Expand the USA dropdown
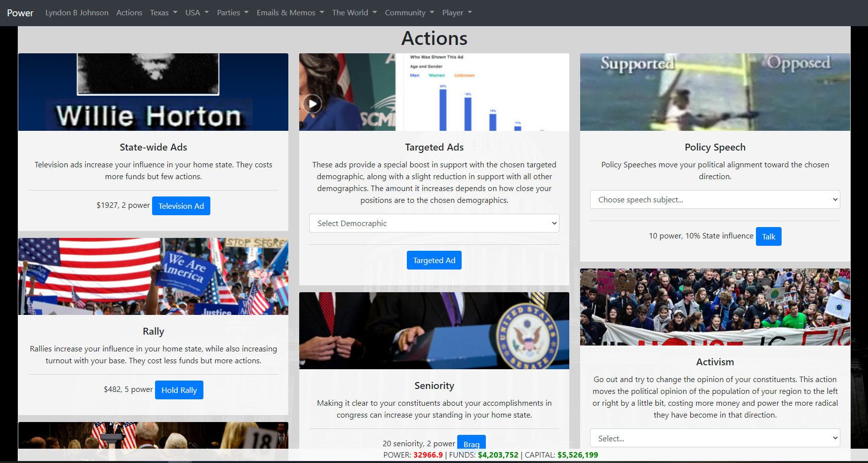 pos(197,12)
